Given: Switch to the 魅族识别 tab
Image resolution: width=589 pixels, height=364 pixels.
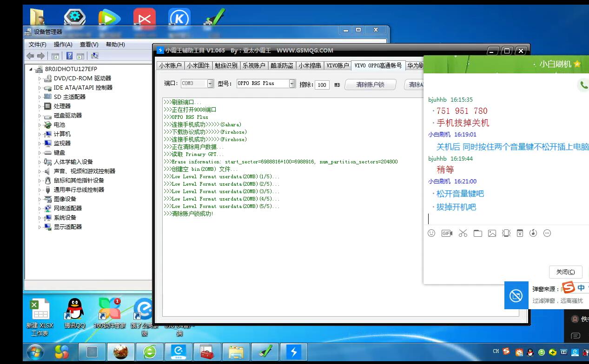Looking at the screenshot, I should click(x=226, y=65).
